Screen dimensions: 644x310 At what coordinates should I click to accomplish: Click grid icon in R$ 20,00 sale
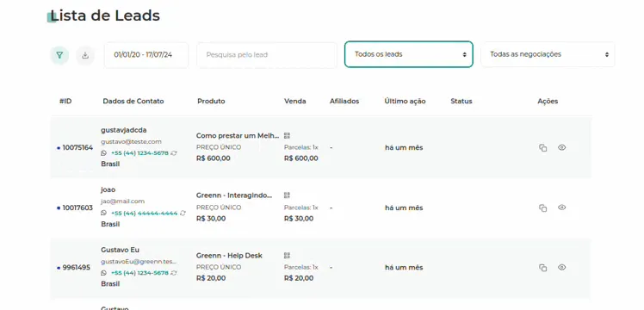(287, 256)
